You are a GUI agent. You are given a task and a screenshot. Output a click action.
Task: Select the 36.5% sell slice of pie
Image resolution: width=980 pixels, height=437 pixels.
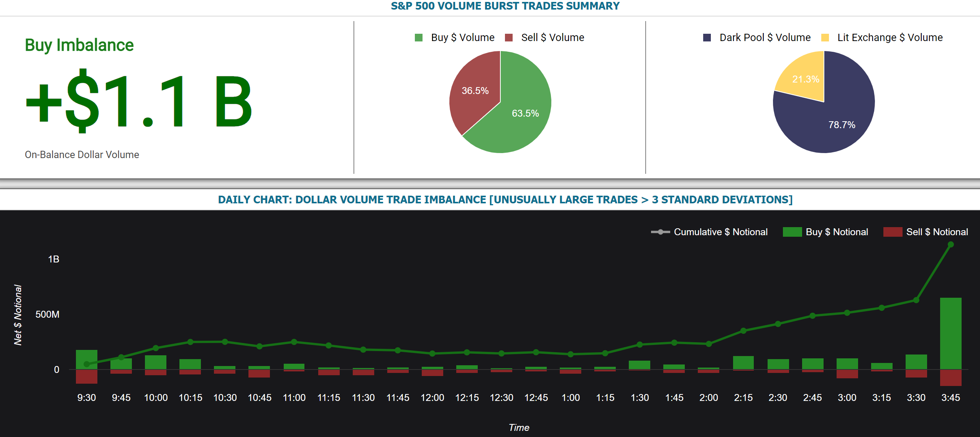475,91
